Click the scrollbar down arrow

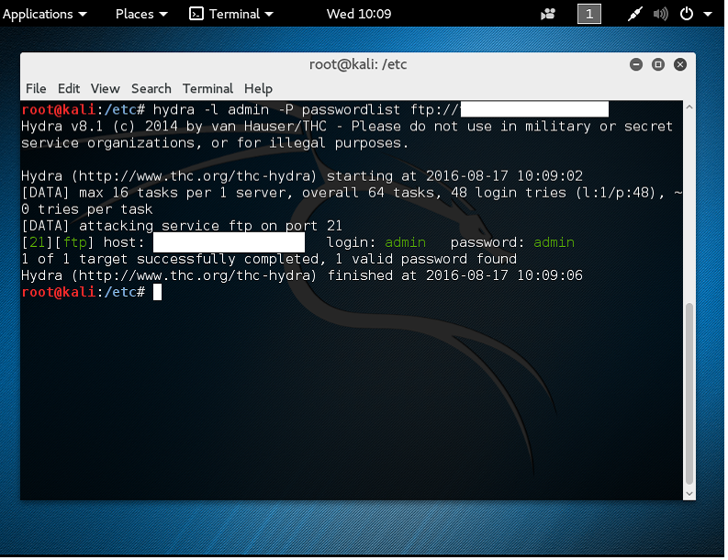689,494
